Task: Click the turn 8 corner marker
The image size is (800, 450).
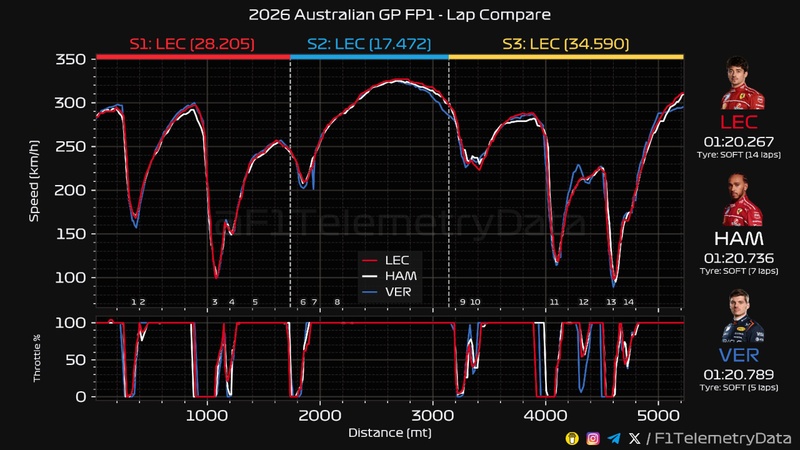Action: click(337, 302)
